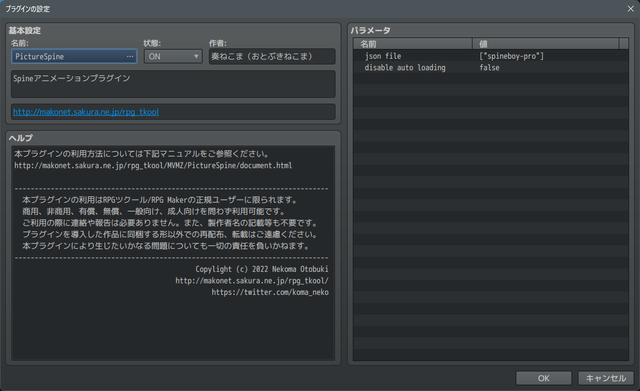Click the line beginning 商用、非商用

pos(154,211)
